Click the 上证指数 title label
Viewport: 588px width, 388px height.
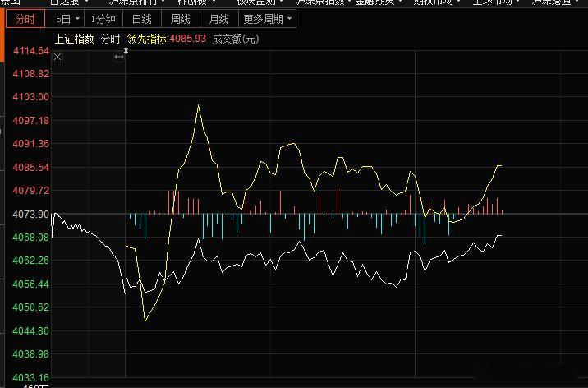(74, 39)
